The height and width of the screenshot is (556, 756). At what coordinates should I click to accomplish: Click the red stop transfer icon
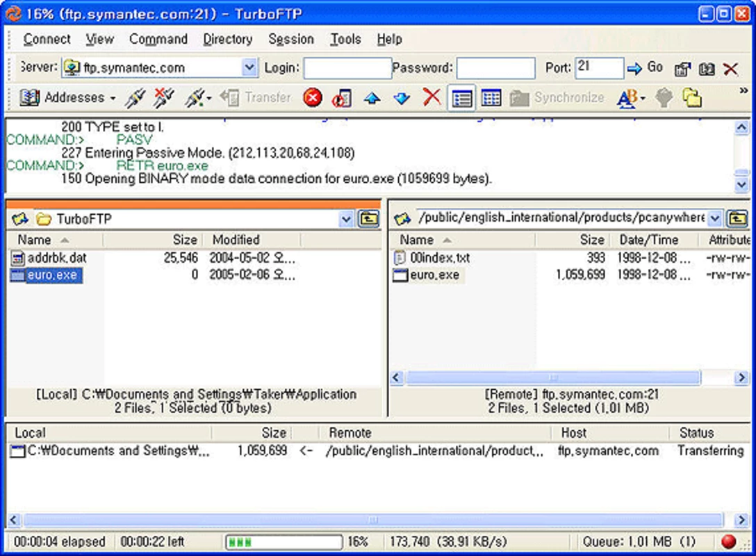pyautogui.click(x=313, y=98)
